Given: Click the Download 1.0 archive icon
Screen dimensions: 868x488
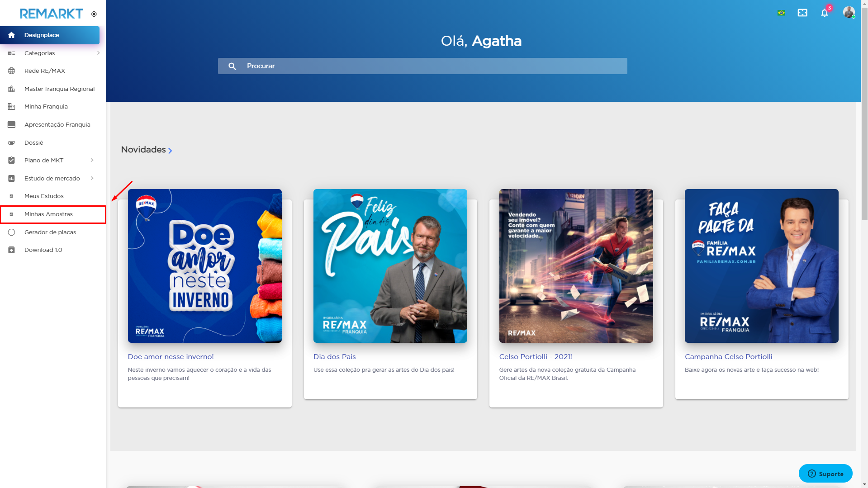Looking at the screenshot, I should pos(12,250).
